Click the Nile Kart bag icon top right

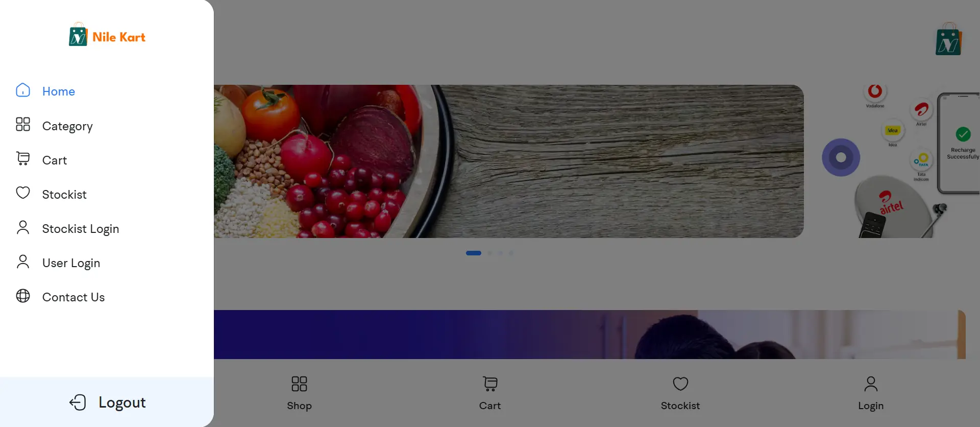949,39
